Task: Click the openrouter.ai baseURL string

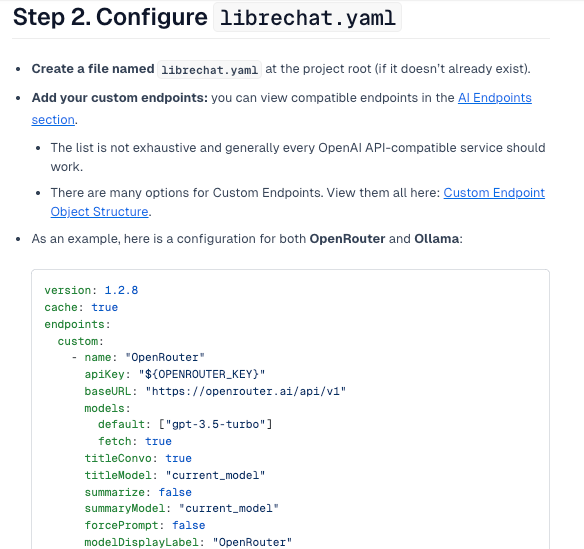Action: click(246, 391)
